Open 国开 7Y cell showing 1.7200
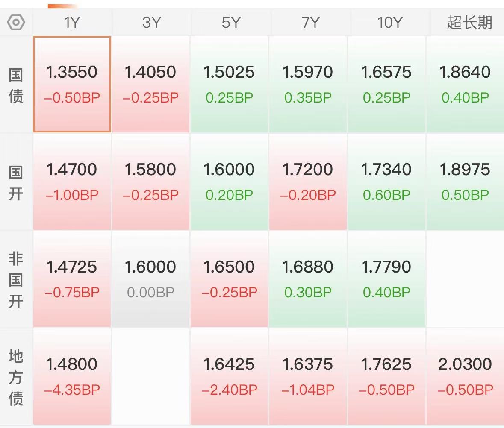Screen dimensions: 504x428 [x=308, y=182]
